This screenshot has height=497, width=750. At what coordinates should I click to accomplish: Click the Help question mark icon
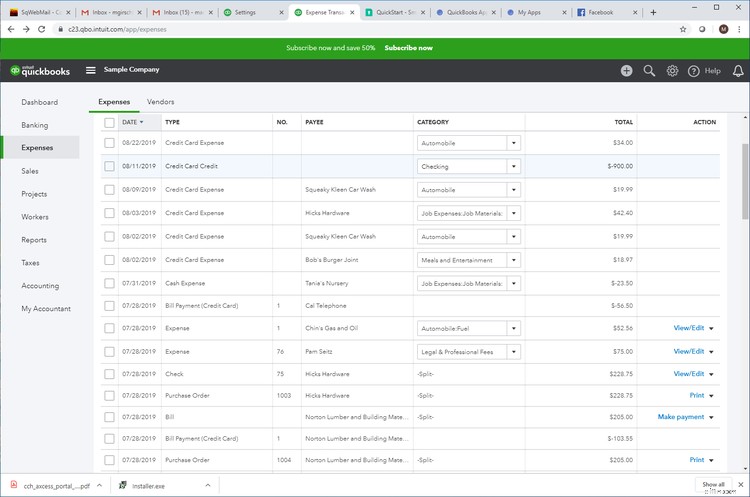click(694, 71)
